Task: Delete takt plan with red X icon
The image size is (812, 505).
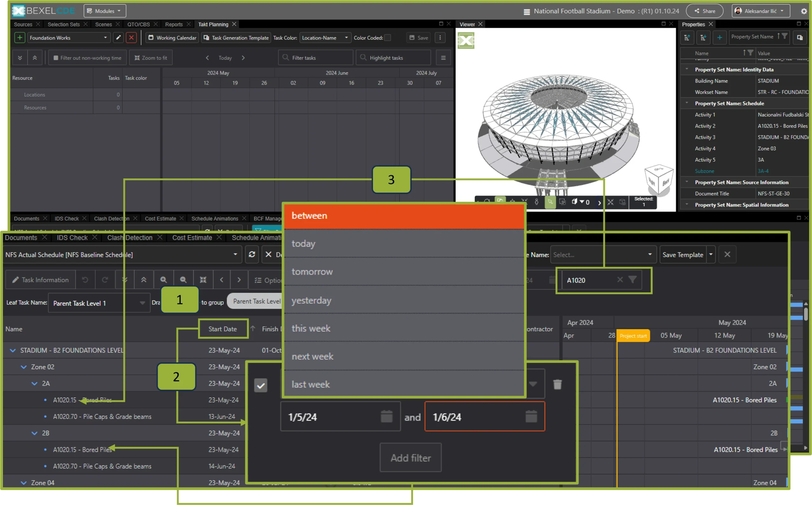Action: pyautogui.click(x=132, y=38)
